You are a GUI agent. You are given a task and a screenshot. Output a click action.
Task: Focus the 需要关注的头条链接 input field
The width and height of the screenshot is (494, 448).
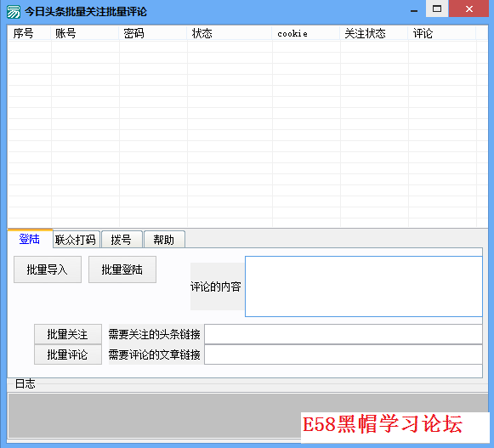click(x=344, y=334)
